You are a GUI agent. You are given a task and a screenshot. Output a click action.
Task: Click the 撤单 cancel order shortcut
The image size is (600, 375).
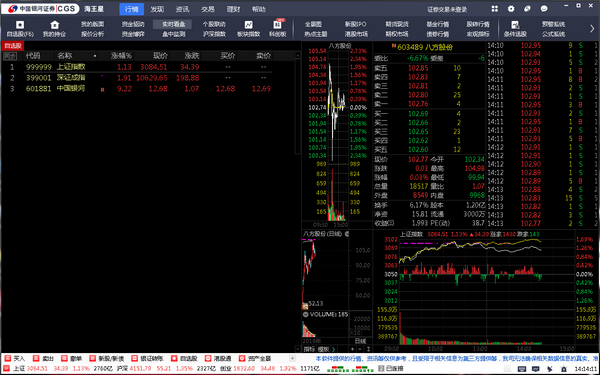tap(72, 359)
